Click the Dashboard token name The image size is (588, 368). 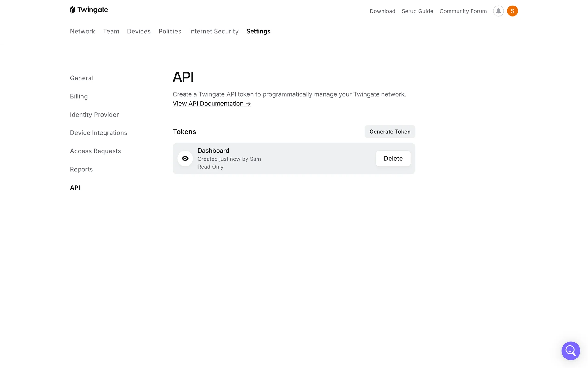click(x=213, y=151)
